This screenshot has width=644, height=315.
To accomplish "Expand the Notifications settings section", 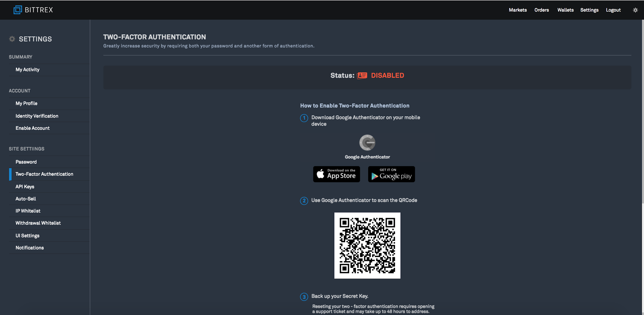I will (30, 247).
